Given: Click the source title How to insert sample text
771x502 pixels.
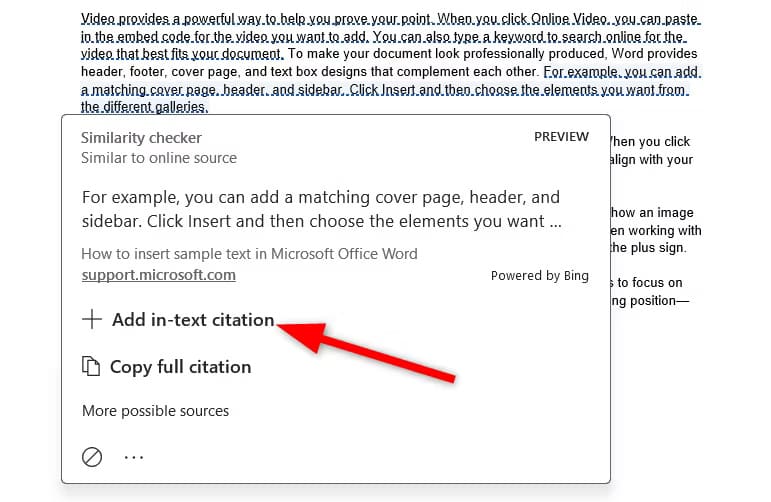Looking at the screenshot, I should point(249,254).
